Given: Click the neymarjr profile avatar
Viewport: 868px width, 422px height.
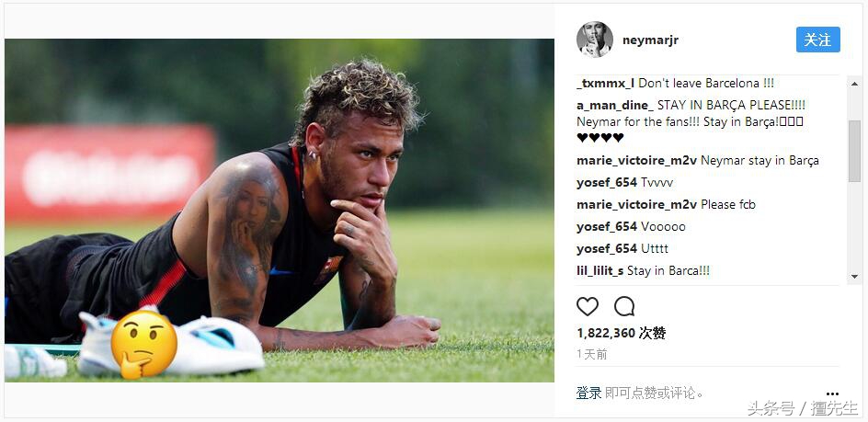Looking at the screenshot, I should click(595, 40).
